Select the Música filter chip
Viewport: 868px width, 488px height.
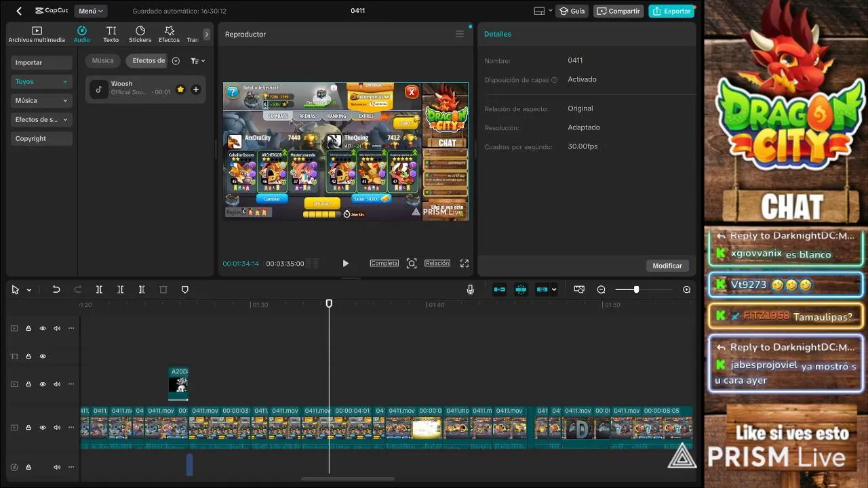[x=103, y=60]
